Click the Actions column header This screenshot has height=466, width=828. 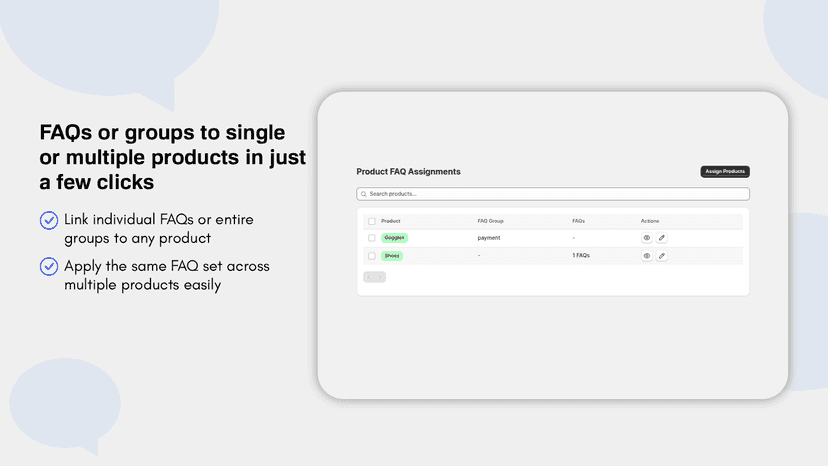tap(650, 221)
